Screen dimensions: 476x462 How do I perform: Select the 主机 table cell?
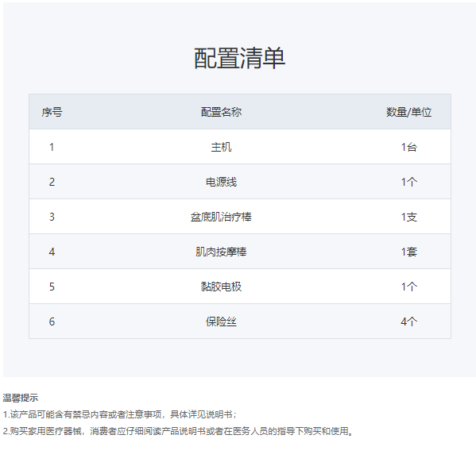point(221,147)
